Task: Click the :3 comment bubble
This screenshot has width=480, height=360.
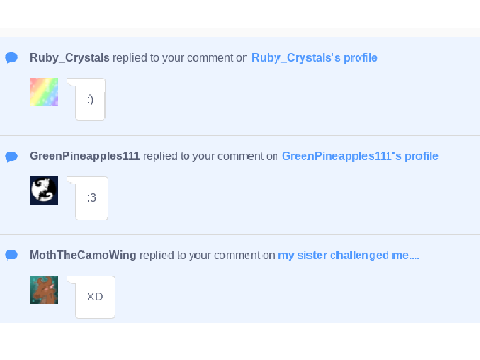Action: coord(92,198)
